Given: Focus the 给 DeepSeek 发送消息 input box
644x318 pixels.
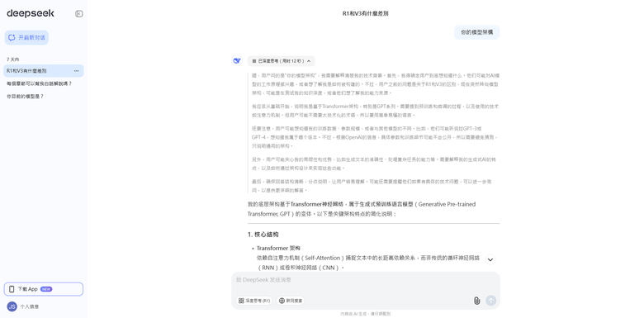Looking at the screenshot, I should click(x=366, y=280).
